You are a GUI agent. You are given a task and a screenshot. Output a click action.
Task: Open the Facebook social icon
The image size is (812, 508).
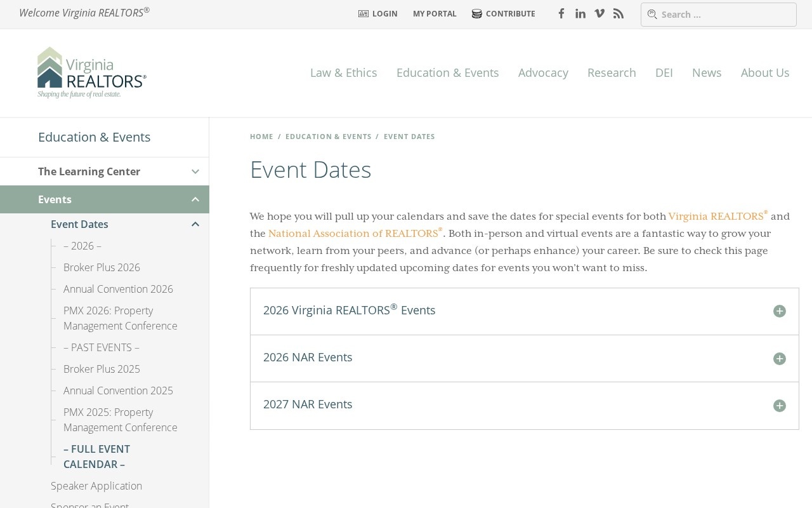(561, 14)
